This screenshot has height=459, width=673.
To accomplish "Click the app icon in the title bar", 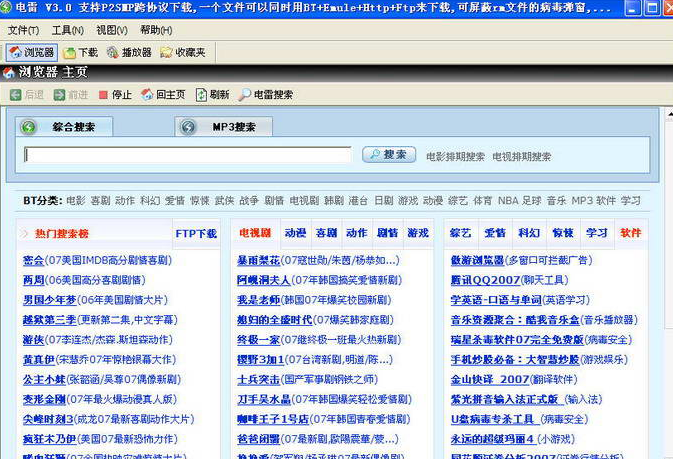I will [5, 7].
